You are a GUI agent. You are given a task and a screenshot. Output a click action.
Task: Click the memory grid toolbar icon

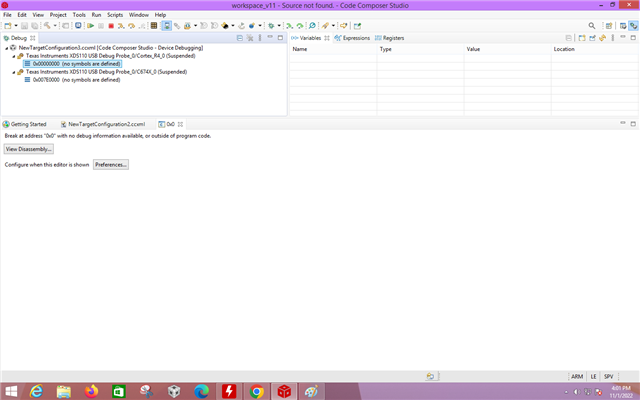[154, 26]
